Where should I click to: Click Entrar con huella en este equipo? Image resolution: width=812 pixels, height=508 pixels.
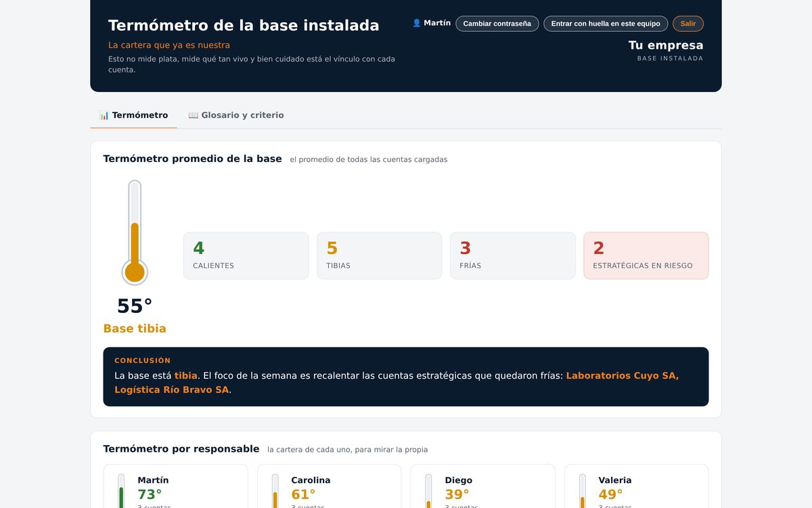(x=606, y=24)
